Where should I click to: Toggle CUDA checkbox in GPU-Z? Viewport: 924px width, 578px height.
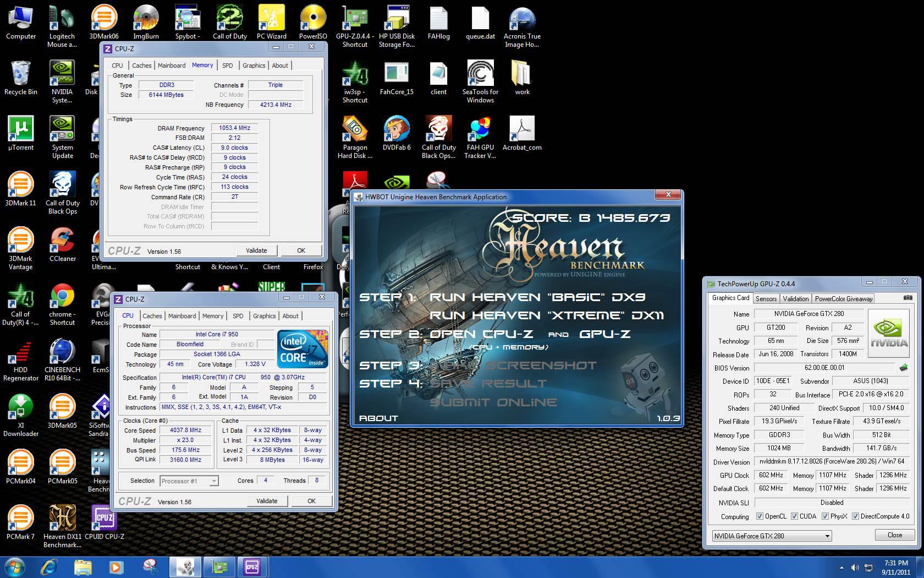click(794, 516)
